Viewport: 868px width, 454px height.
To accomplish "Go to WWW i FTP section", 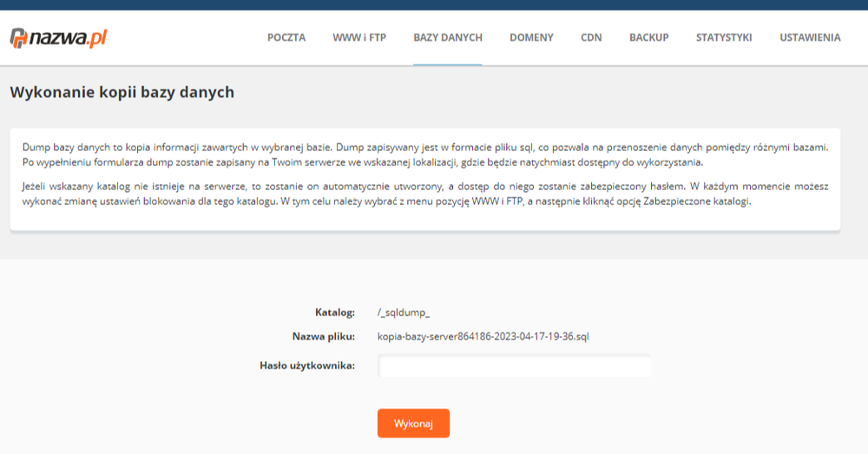I will (359, 37).
